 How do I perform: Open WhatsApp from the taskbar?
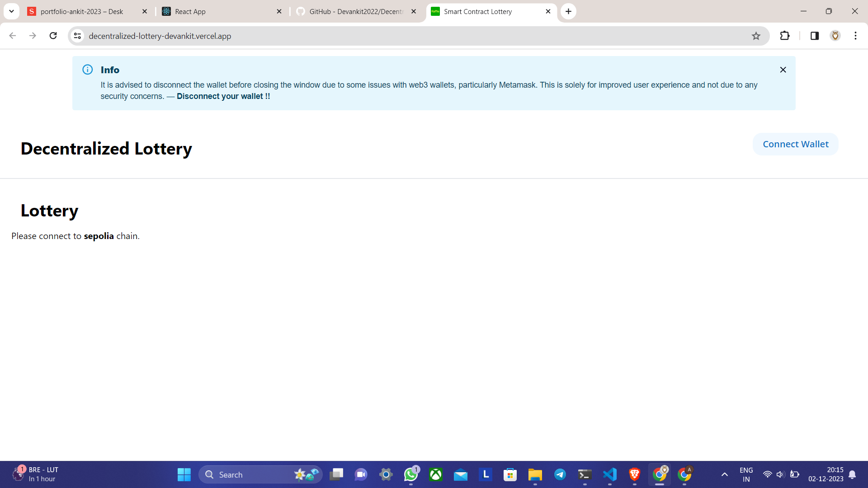pyautogui.click(x=410, y=474)
